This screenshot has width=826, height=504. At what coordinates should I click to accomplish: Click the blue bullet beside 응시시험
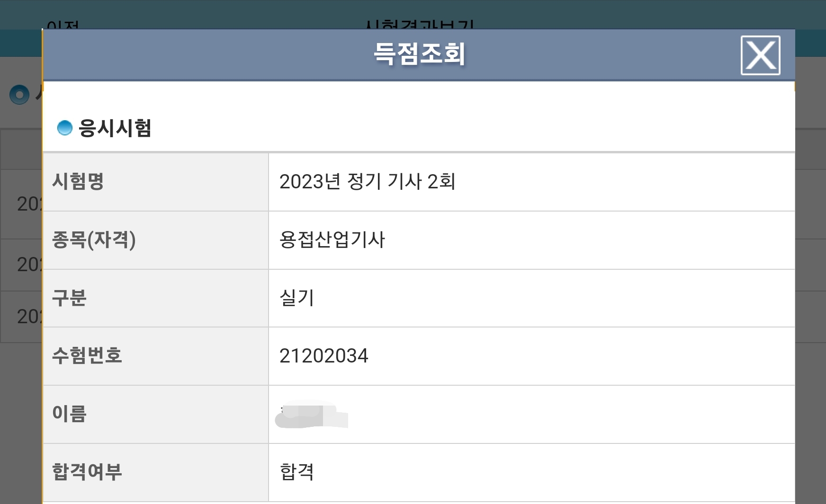pyautogui.click(x=64, y=128)
